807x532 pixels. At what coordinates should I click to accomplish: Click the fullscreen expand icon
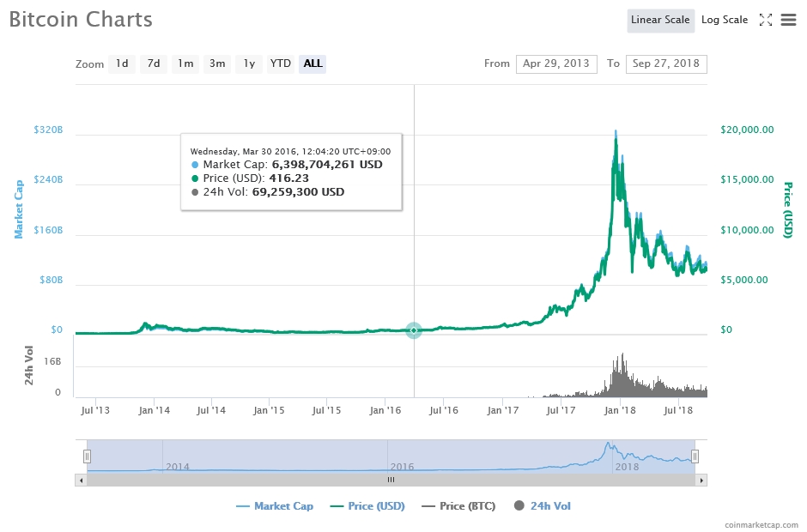tap(766, 21)
